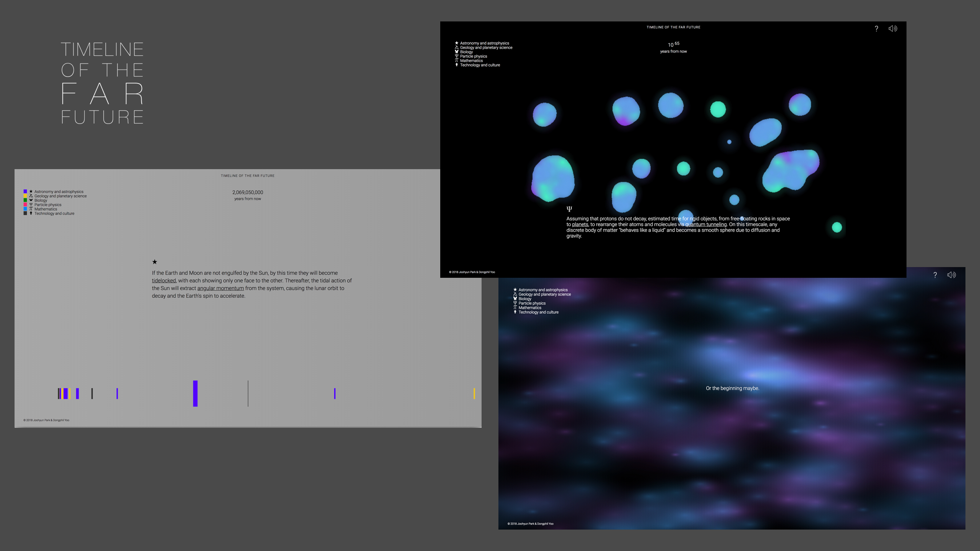
Task: Follow the planets link in proton text
Action: tap(580, 225)
